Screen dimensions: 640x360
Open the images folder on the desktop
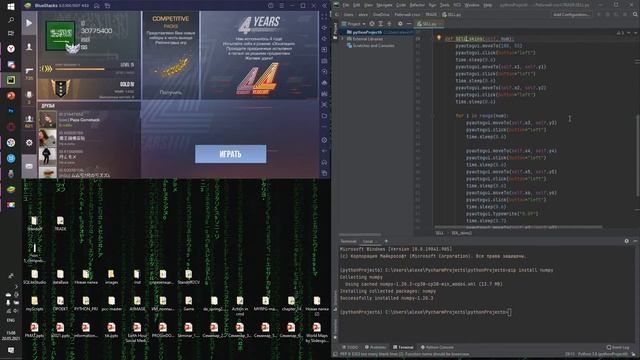point(111,277)
